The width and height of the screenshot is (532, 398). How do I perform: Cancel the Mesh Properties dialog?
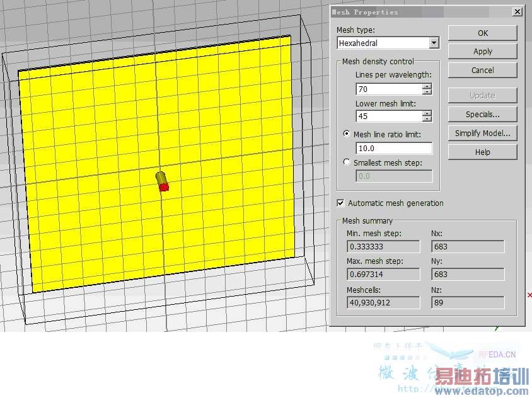pyautogui.click(x=482, y=70)
